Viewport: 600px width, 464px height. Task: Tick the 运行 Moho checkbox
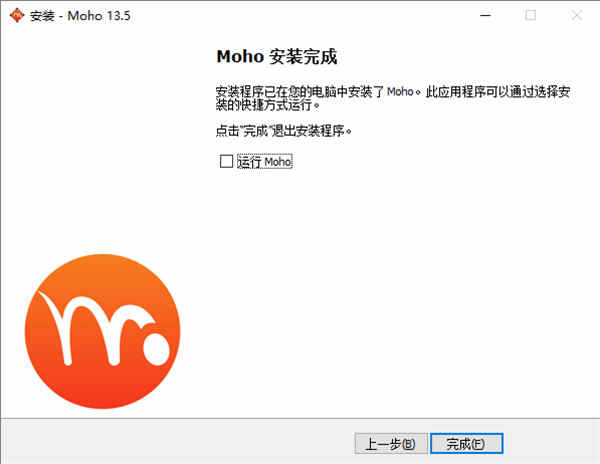click(226, 161)
